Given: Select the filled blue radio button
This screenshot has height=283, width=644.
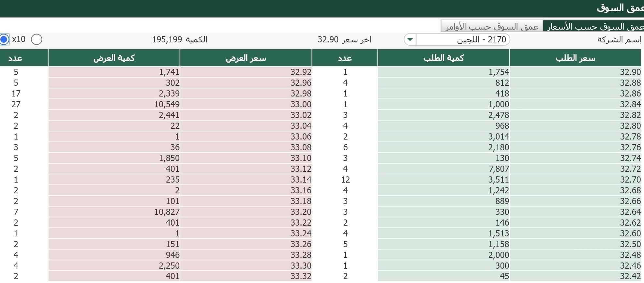Looking at the screenshot, I should pos(4,39).
